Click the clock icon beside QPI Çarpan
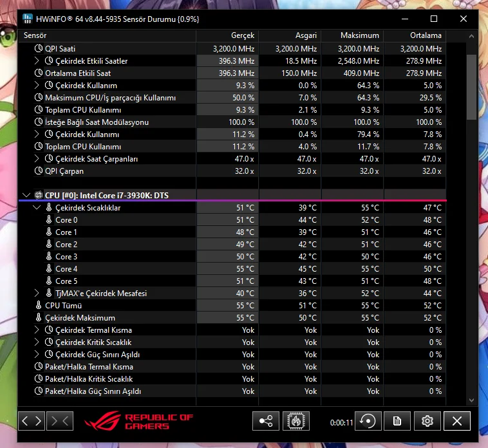Screen dimensions: 488x448 click(38, 171)
